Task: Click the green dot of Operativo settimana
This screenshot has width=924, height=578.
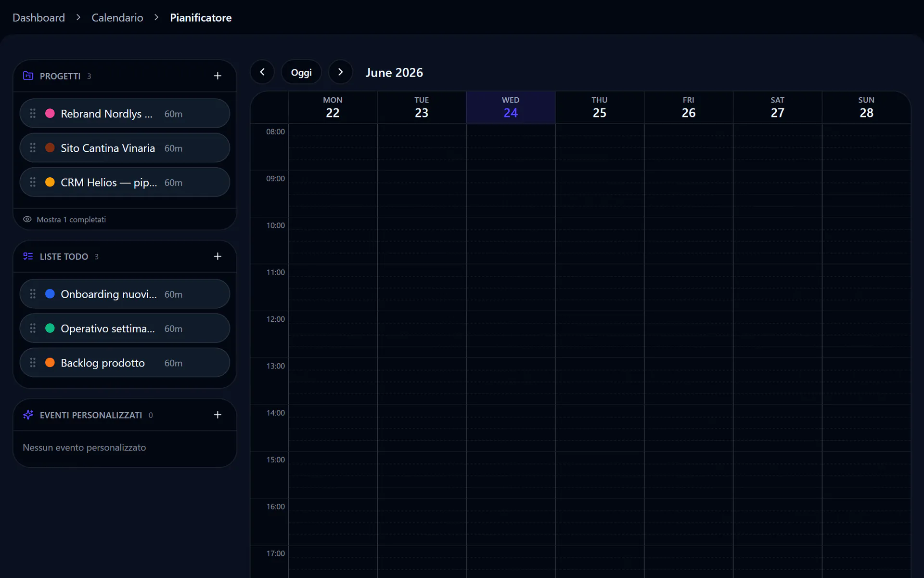Action: coord(50,328)
